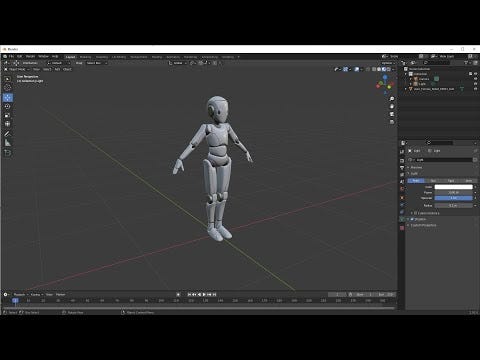This screenshot has height=360, width=480.
Task: Open the white light Color swatch
Action: coord(453,187)
